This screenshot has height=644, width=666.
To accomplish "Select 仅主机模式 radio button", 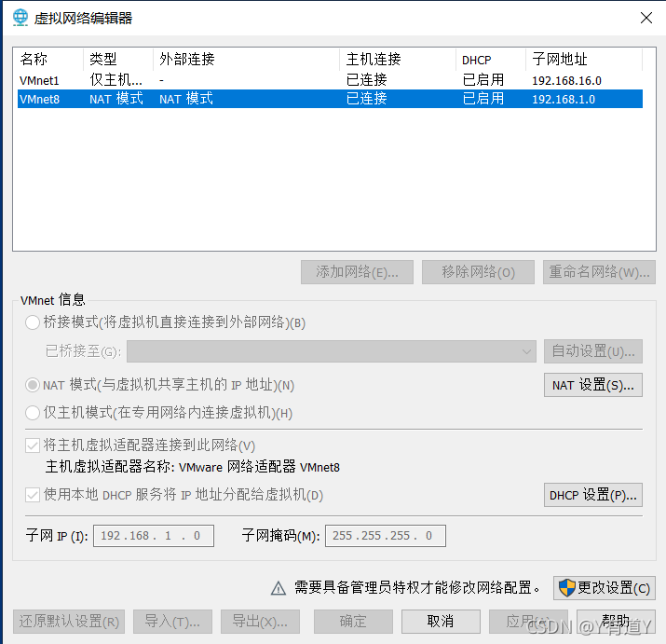I will [x=33, y=412].
